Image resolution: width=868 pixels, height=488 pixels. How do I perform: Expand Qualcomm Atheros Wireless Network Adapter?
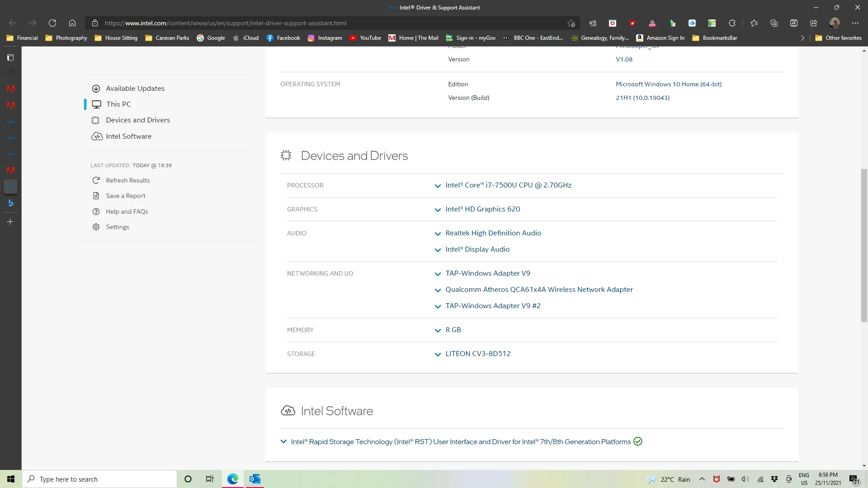click(438, 290)
